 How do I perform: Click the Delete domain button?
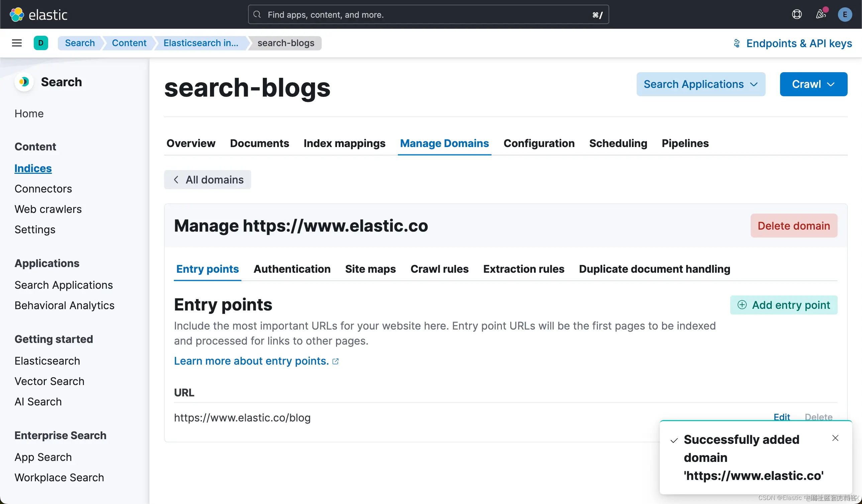pos(793,226)
